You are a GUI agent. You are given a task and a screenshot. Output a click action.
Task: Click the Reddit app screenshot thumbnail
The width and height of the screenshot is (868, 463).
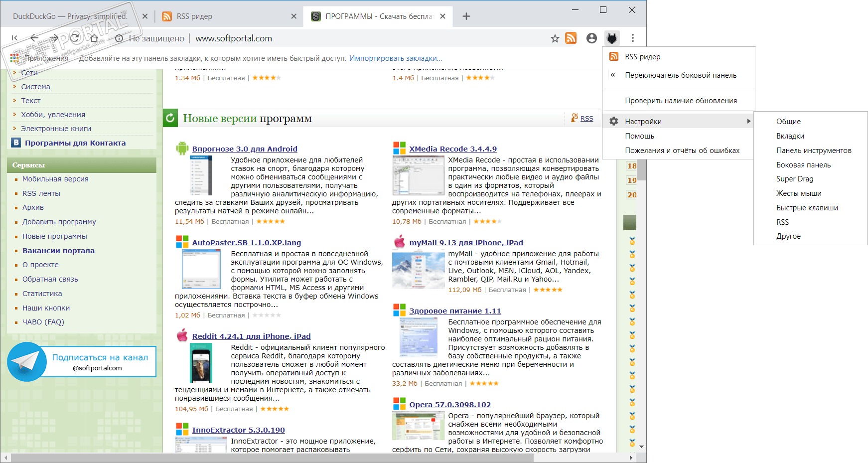pyautogui.click(x=201, y=363)
